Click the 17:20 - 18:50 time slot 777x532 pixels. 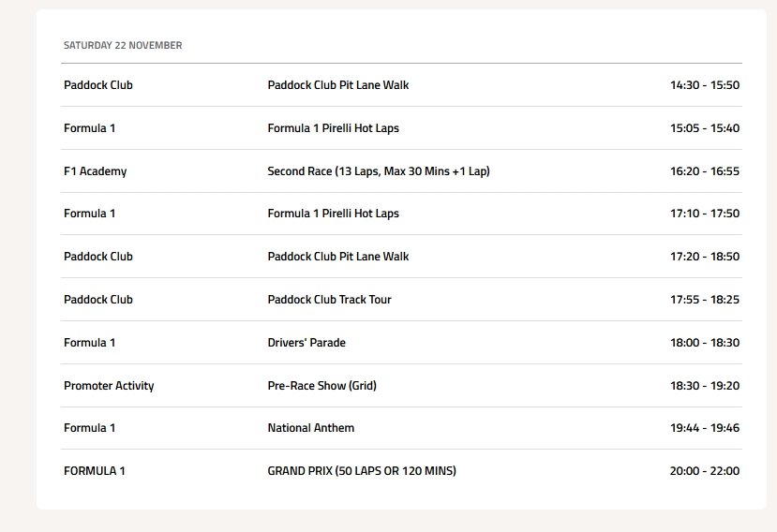pyautogui.click(x=704, y=257)
